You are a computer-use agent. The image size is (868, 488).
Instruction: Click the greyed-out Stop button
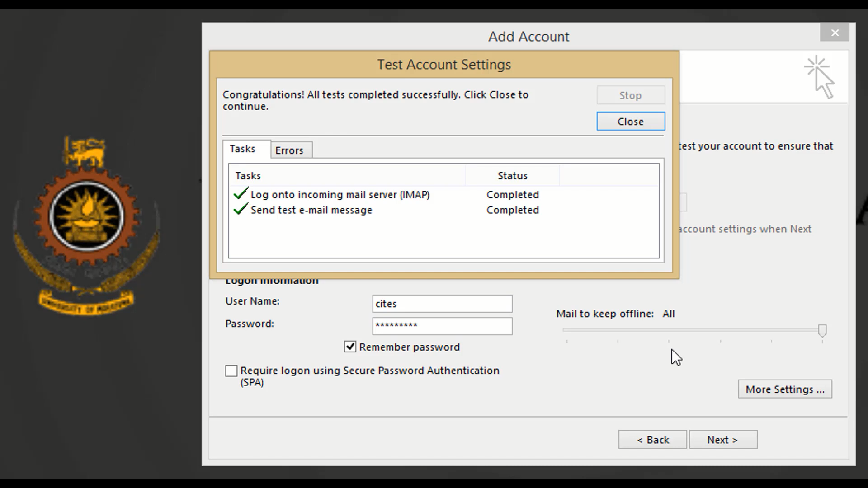[x=631, y=95]
